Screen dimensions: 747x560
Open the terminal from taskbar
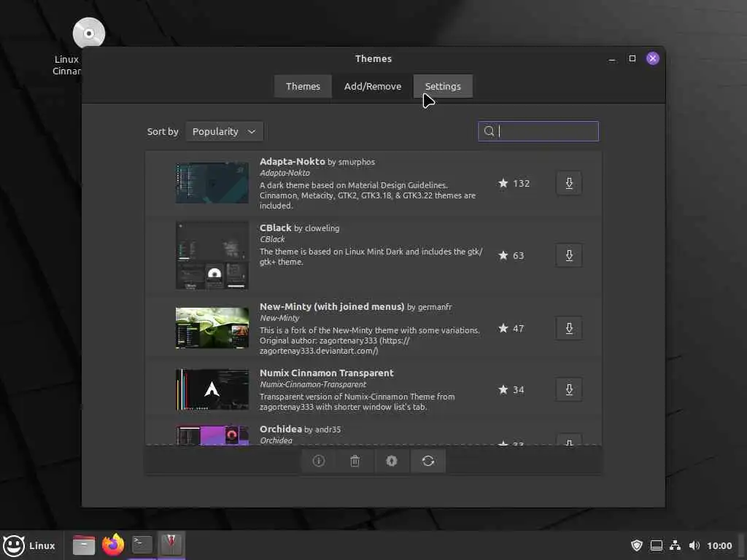point(142,544)
